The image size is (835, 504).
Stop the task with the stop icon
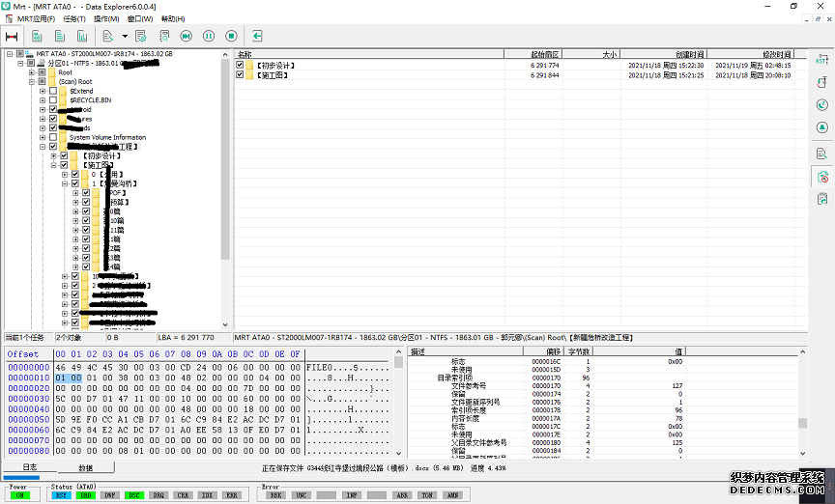(231, 36)
